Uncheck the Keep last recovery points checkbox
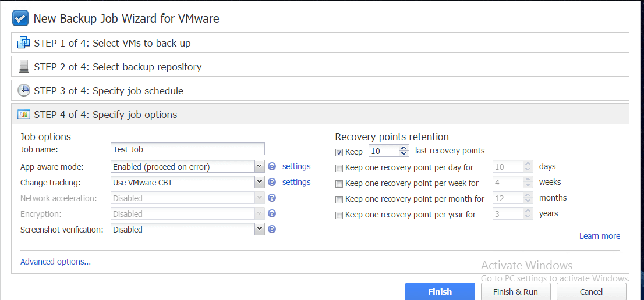Image resolution: width=644 pixels, height=300 pixels. pyautogui.click(x=339, y=152)
